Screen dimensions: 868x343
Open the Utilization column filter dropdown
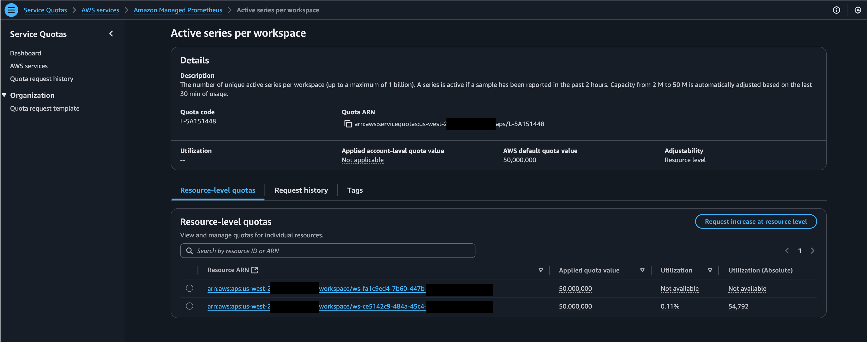point(710,270)
